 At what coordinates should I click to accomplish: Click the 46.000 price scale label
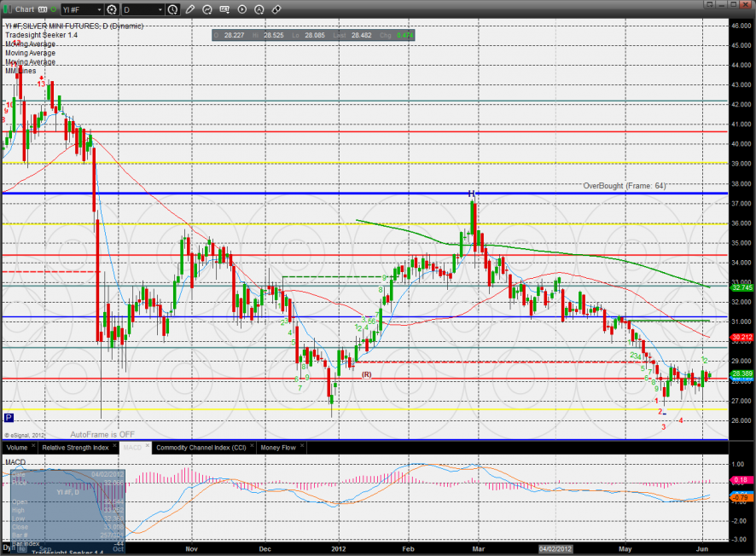741,26
